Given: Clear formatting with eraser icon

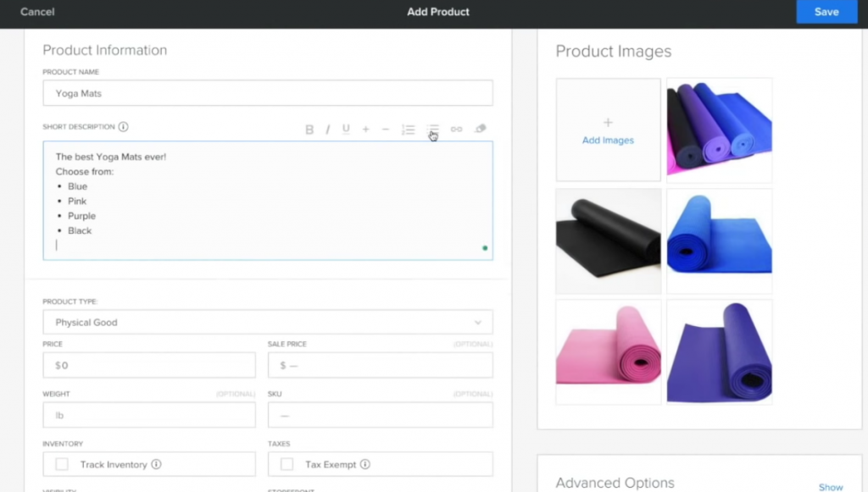Looking at the screenshot, I should 481,129.
